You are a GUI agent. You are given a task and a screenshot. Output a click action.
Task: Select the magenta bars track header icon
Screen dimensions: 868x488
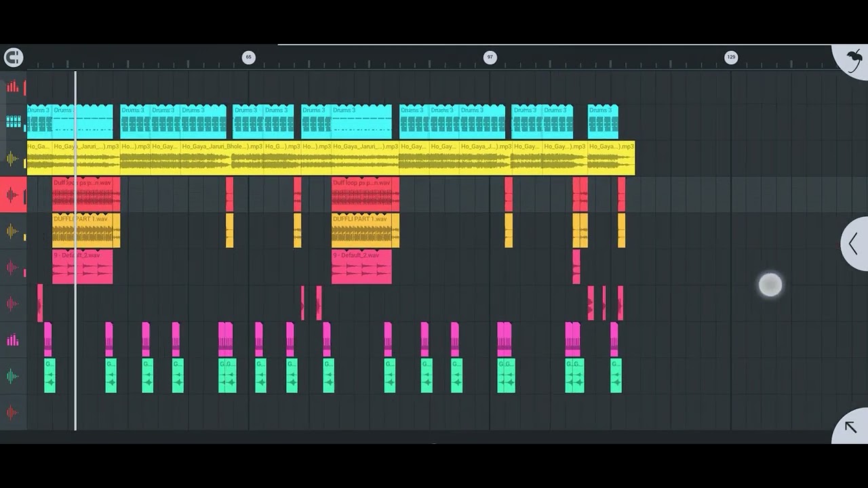(13, 340)
